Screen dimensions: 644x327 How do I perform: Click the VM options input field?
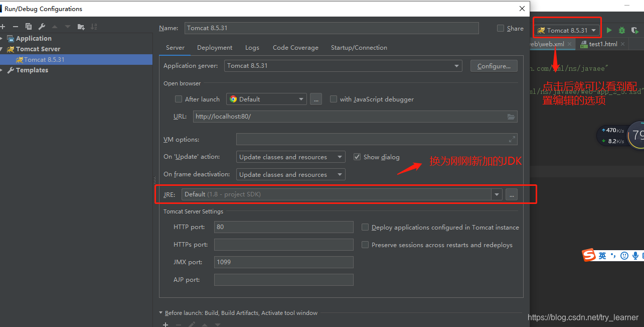(377, 139)
